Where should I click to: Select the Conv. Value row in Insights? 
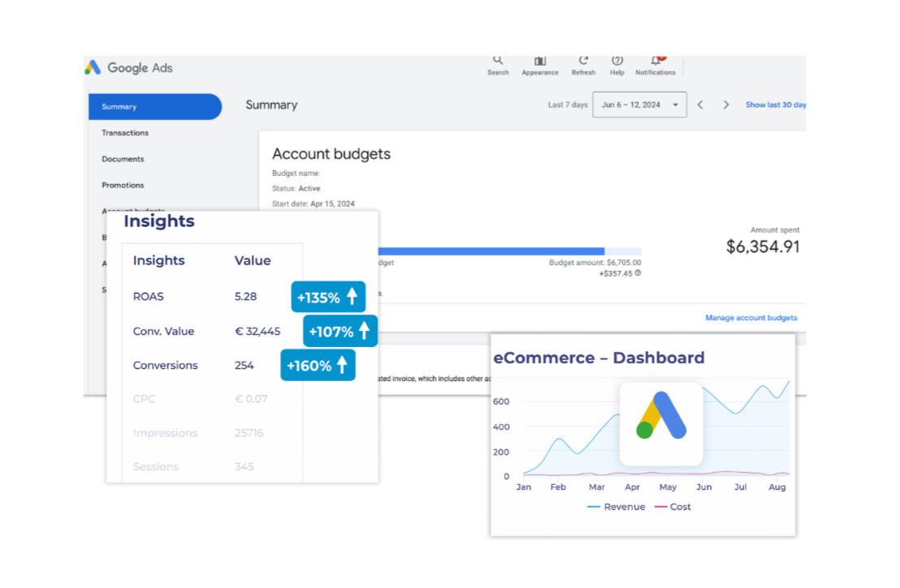pyautogui.click(x=164, y=331)
